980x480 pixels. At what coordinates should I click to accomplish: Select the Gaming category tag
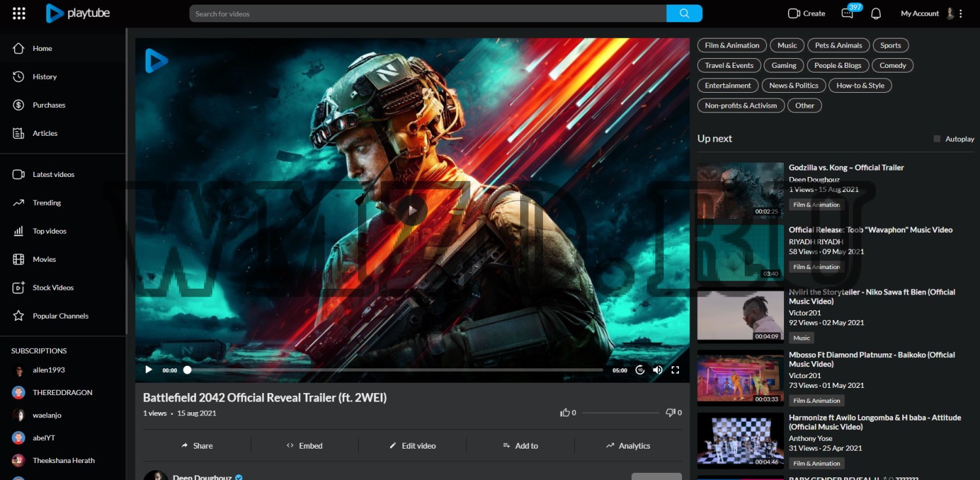(x=784, y=65)
